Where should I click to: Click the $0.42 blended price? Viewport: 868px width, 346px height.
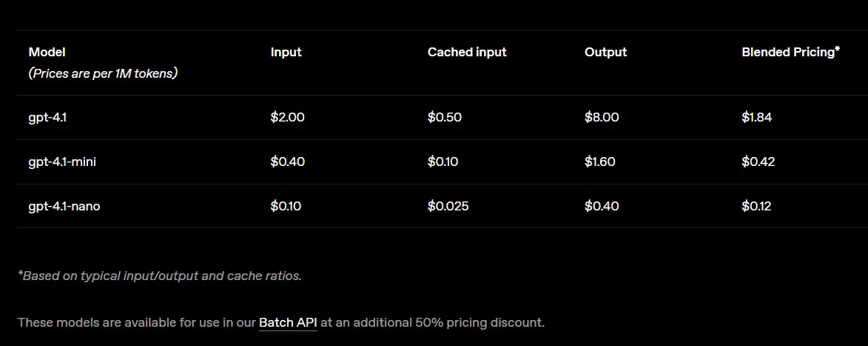758,162
